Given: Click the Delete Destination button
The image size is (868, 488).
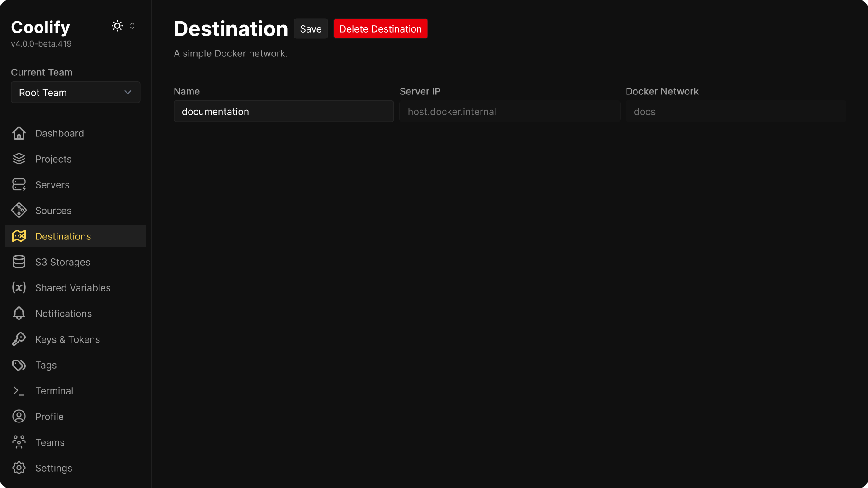Looking at the screenshot, I should pyautogui.click(x=380, y=28).
